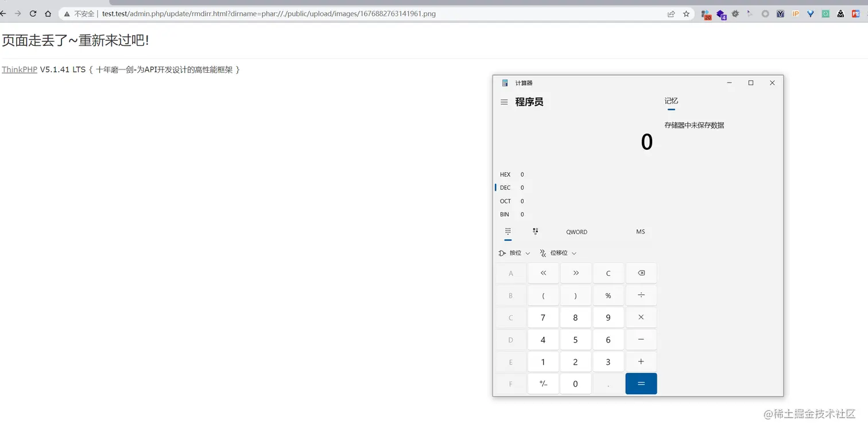Image resolution: width=868 pixels, height=432 pixels.
Task: Click the left shift << key
Action: coord(543,273)
